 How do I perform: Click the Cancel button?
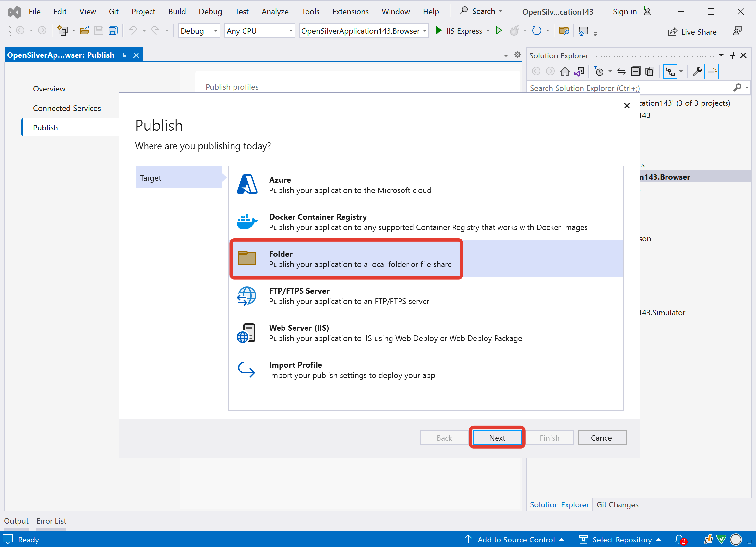click(x=602, y=437)
